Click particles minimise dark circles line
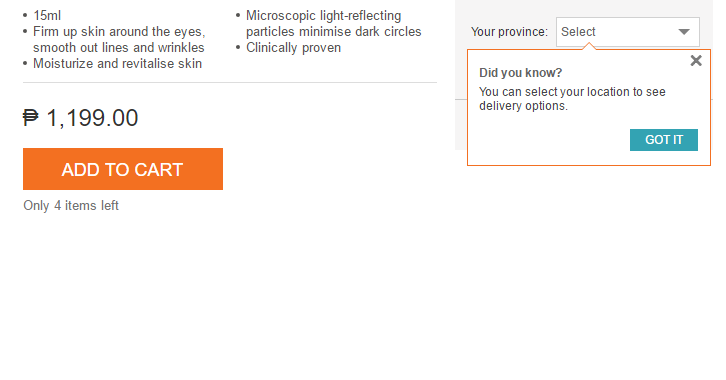This screenshot has height=380, width=726. (x=333, y=31)
